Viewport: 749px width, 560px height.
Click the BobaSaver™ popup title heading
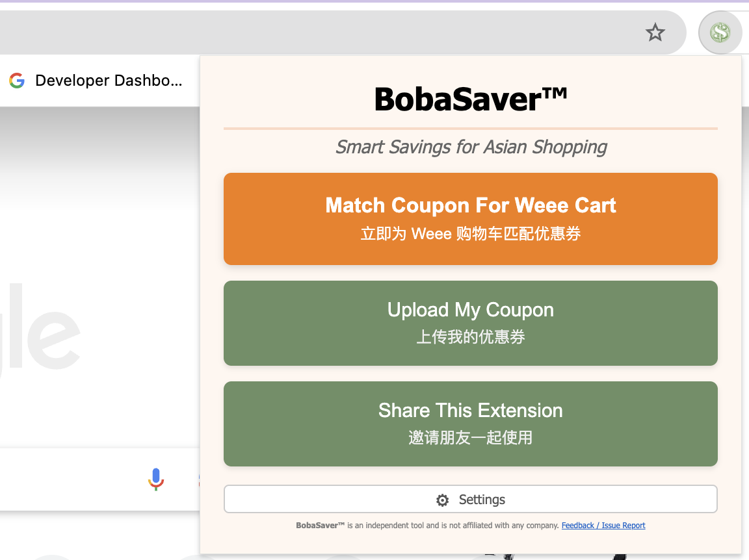click(471, 99)
